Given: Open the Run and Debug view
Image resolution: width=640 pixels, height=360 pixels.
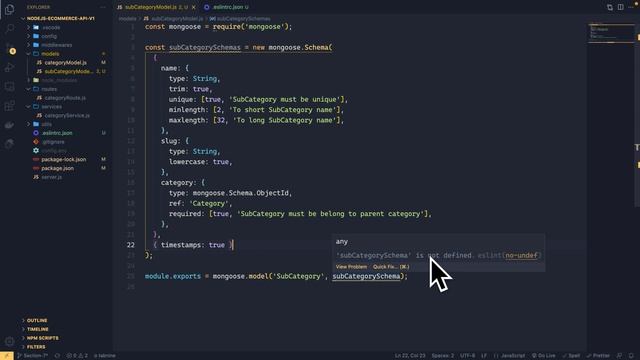Looking at the screenshot, I should [10, 67].
